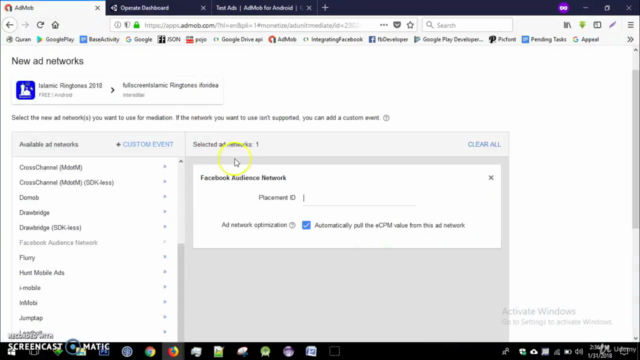Save page to Pocket icon

point(397,25)
